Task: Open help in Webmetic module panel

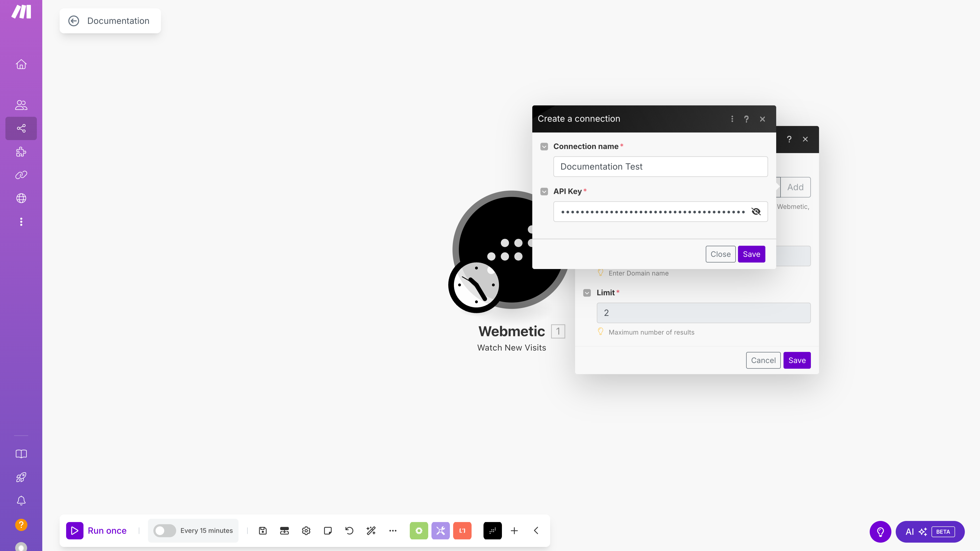Action: tap(789, 139)
